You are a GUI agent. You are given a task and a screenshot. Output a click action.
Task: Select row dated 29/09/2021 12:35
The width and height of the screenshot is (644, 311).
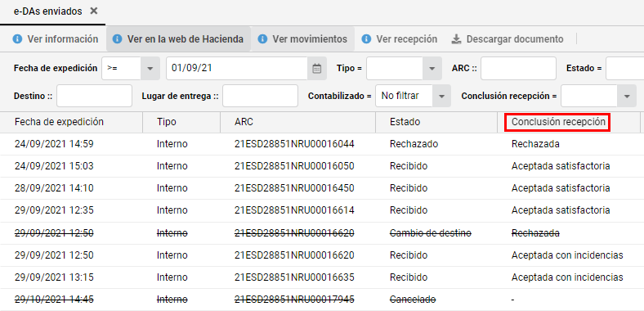click(x=322, y=210)
